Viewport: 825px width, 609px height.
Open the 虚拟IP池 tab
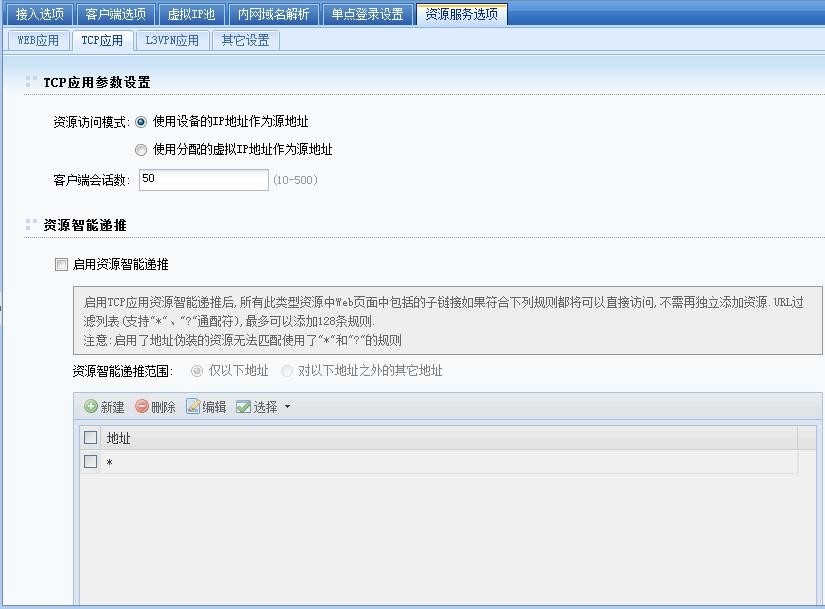(x=191, y=14)
